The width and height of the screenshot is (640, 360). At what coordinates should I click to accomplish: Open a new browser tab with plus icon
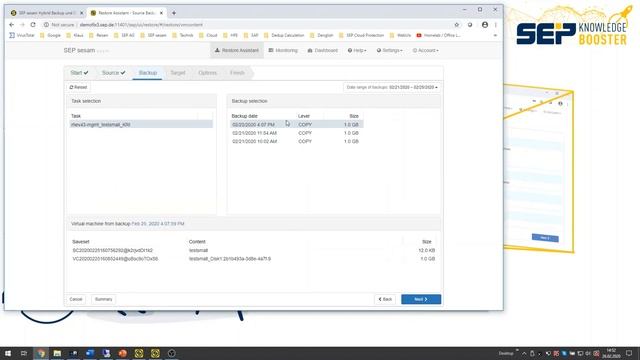[x=174, y=13]
